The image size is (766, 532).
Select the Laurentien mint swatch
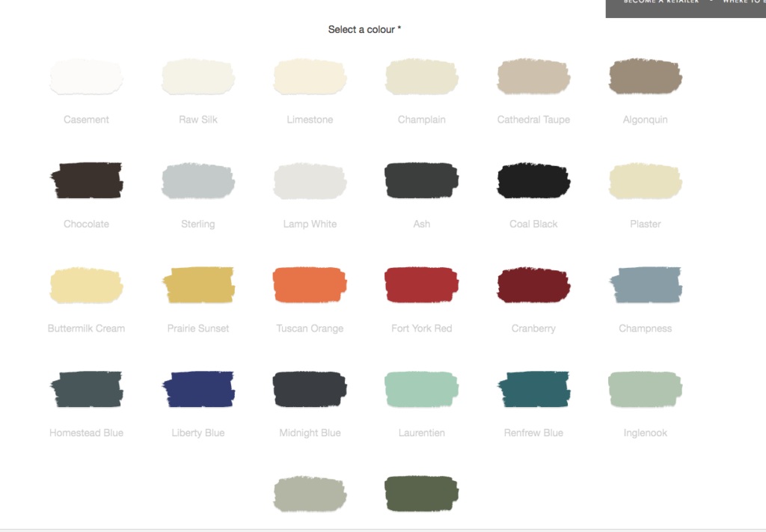coord(422,389)
